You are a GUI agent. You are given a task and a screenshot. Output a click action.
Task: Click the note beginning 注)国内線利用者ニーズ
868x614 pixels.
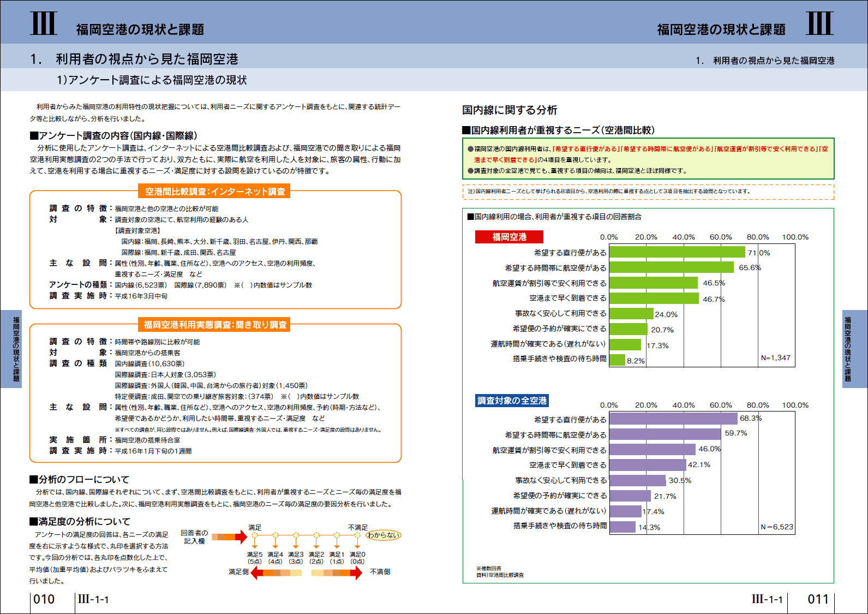pyautogui.click(x=609, y=192)
